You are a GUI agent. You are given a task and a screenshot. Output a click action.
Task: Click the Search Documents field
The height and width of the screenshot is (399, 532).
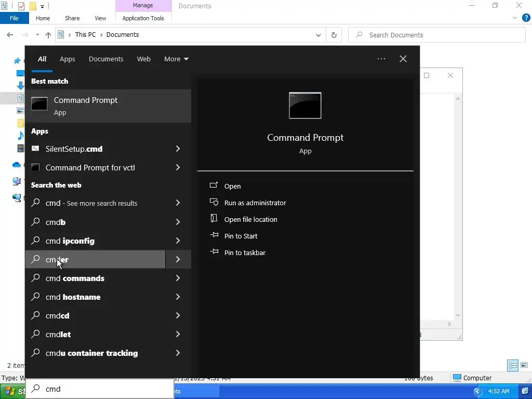click(436, 35)
